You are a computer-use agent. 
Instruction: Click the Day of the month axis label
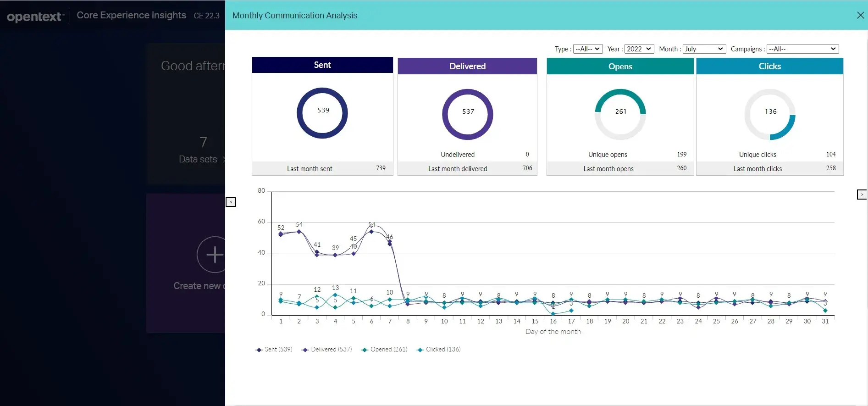[553, 332]
